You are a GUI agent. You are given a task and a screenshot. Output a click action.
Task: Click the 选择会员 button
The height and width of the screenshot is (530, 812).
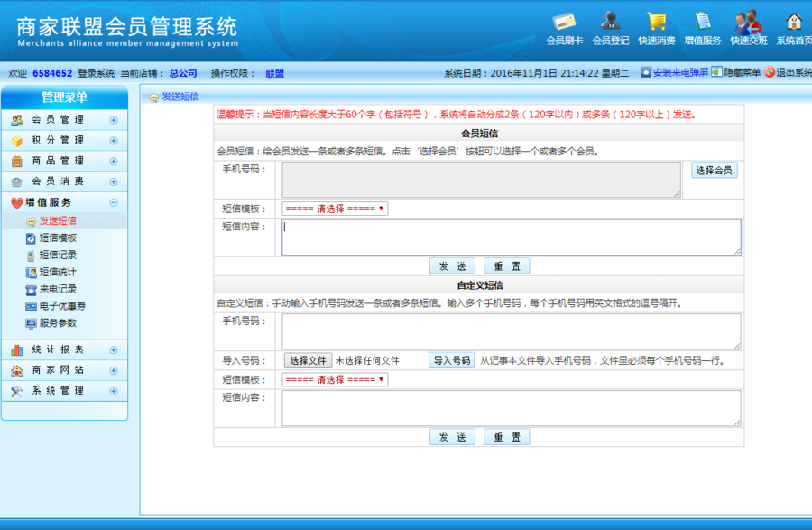[716, 170]
